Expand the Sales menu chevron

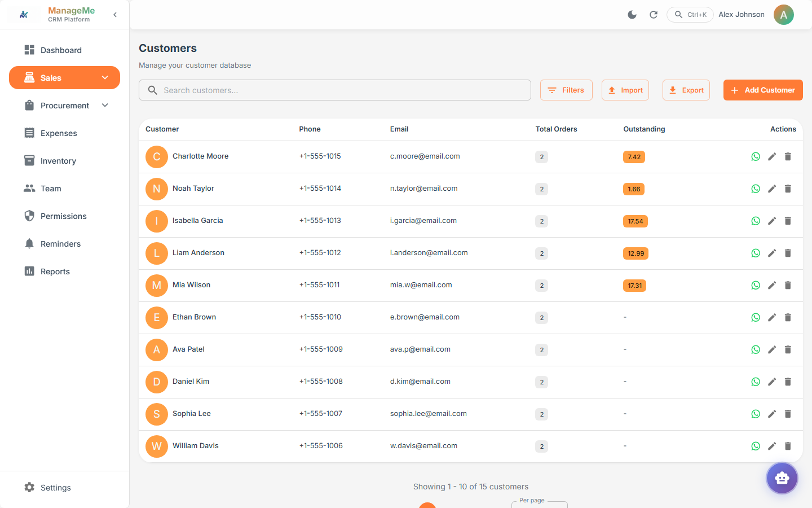(105, 78)
